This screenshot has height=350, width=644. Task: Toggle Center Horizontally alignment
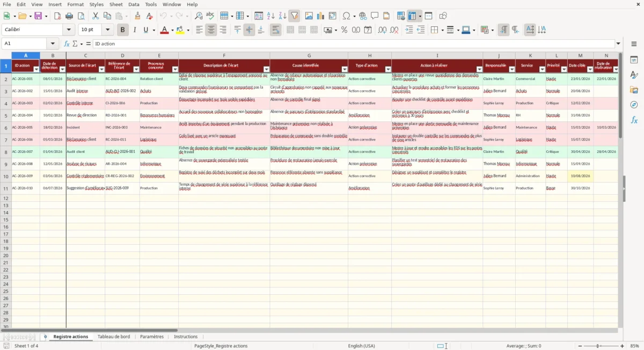point(211,30)
